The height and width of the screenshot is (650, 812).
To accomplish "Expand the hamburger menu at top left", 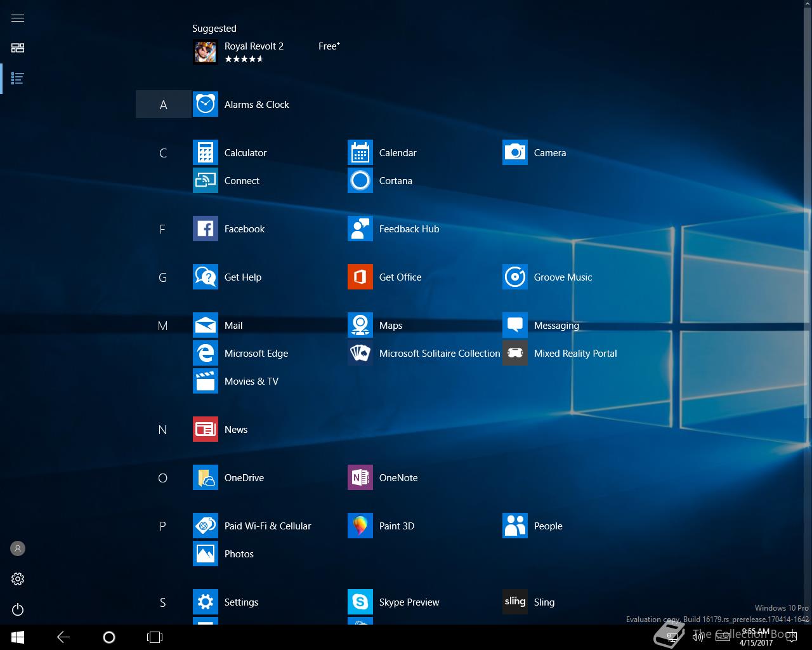I will point(18,18).
